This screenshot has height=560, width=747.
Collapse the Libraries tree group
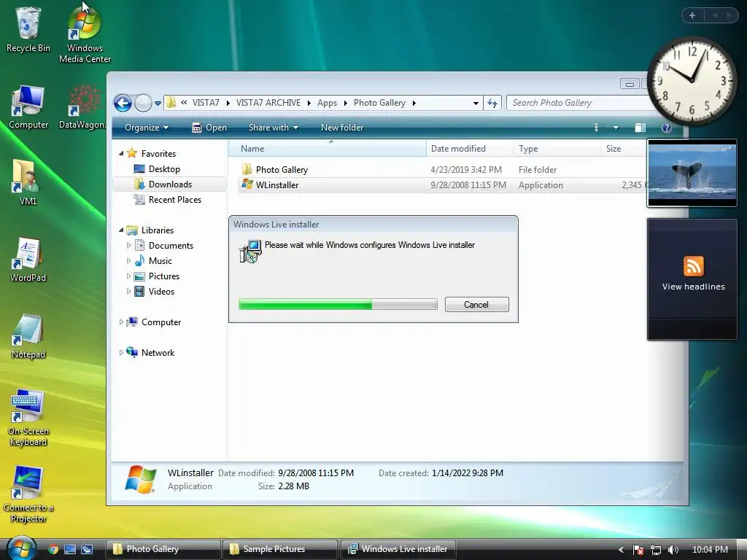[x=121, y=230]
